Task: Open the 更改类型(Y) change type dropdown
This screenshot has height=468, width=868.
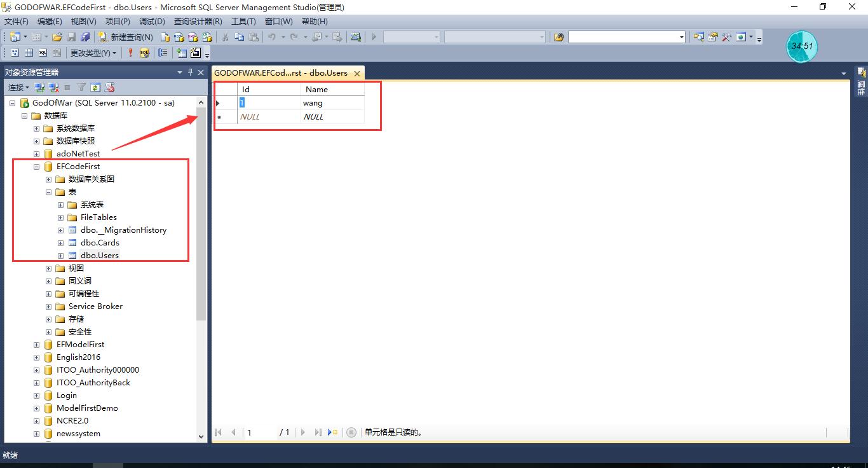Action: tap(93, 53)
